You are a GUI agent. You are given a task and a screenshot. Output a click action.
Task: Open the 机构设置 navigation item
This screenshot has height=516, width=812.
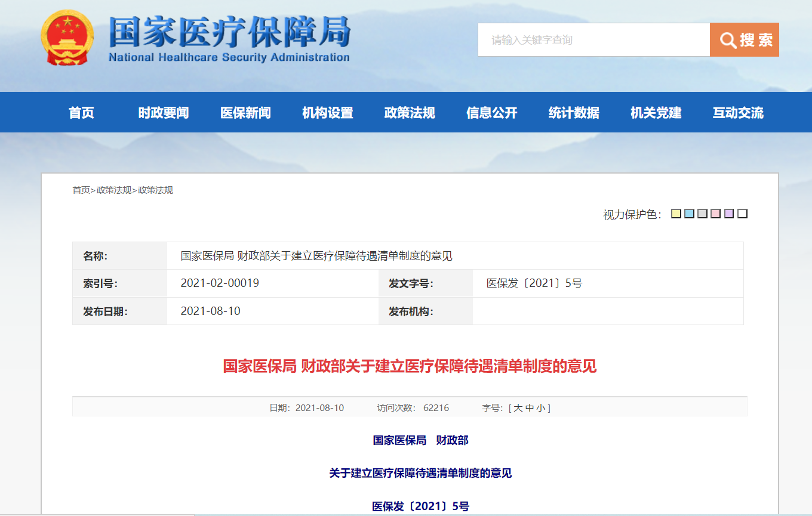(x=328, y=113)
